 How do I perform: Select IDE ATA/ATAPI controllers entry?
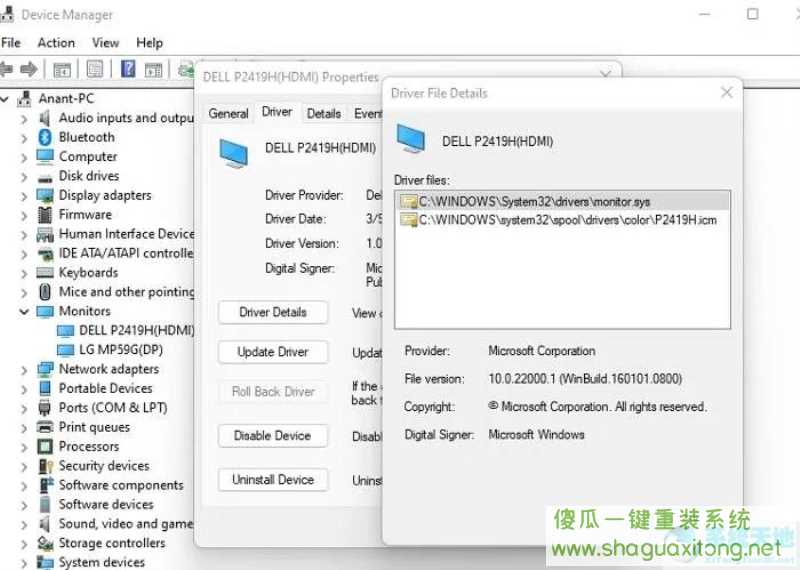[126, 254]
